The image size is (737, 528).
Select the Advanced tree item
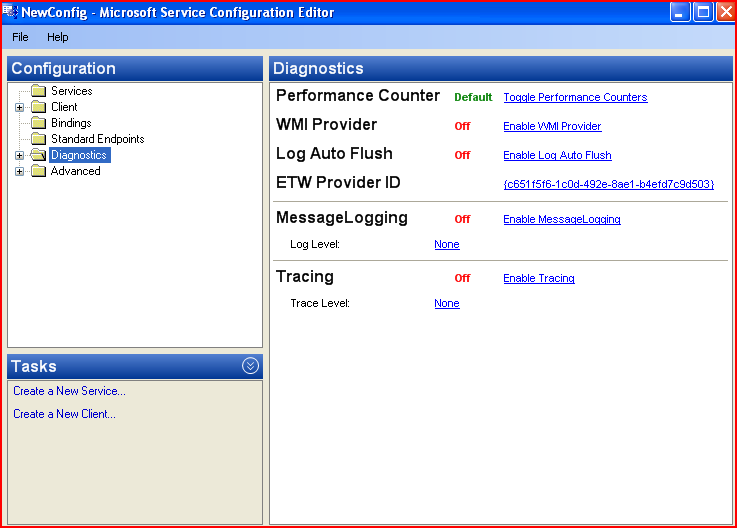click(75, 171)
